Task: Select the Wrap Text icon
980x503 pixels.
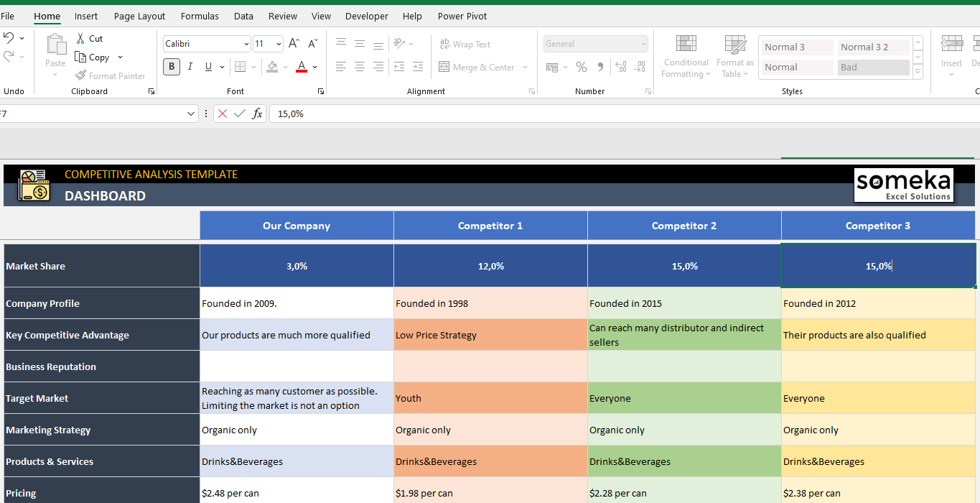Action: (465, 44)
